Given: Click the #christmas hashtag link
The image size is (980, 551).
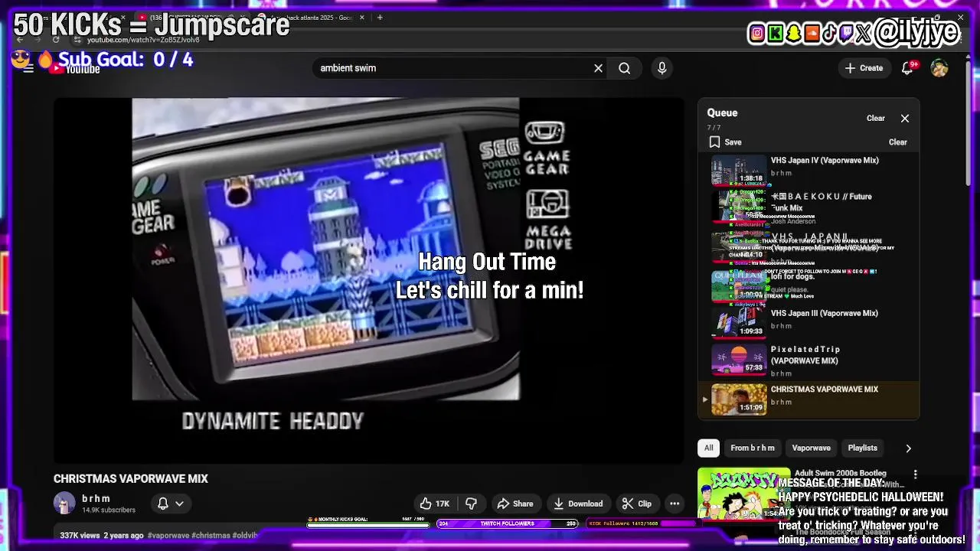Looking at the screenshot, I should 211,536.
